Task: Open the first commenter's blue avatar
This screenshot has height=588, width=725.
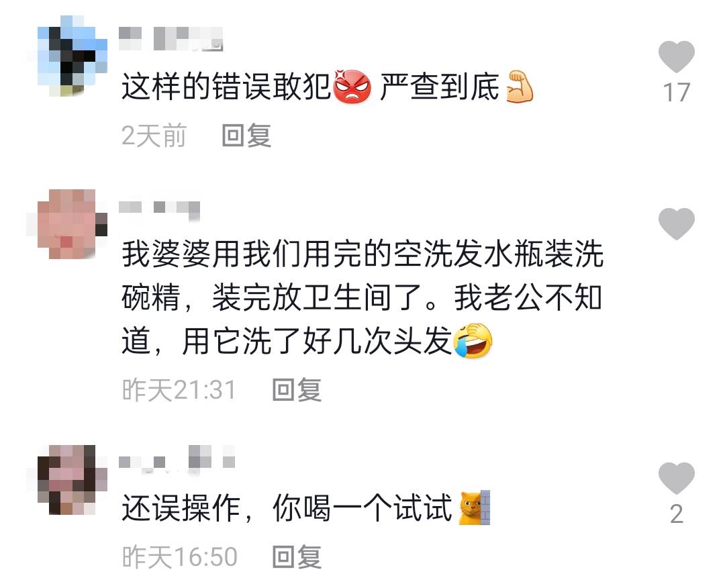Action: pyautogui.click(x=72, y=56)
